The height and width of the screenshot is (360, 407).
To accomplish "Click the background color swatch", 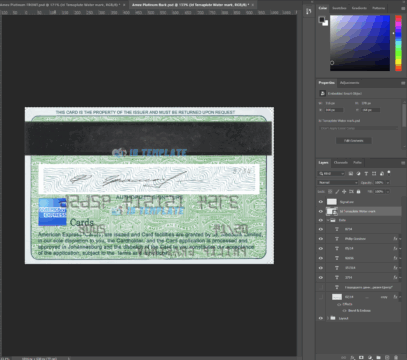I will coord(326,23).
